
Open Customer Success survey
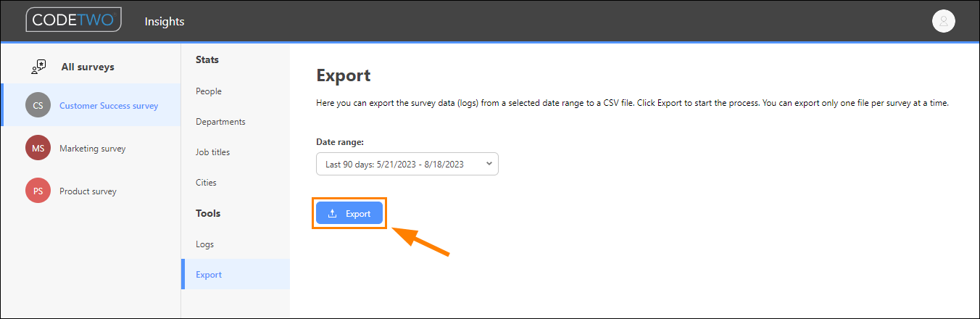[x=109, y=106]
